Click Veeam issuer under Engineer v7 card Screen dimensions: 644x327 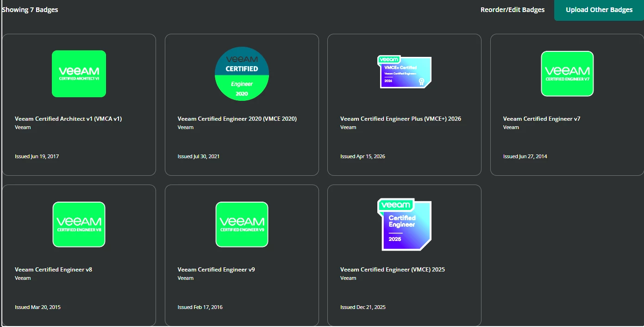[x=511, y=127]
